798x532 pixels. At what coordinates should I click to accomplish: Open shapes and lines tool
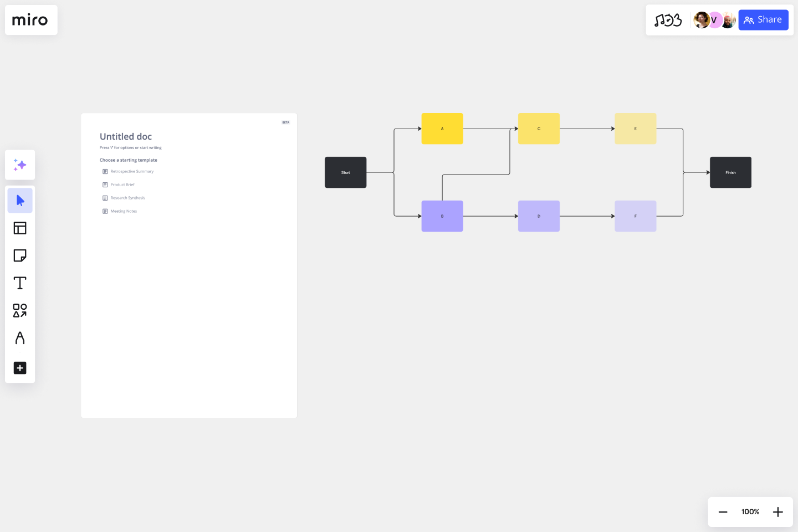coord(20,310)
